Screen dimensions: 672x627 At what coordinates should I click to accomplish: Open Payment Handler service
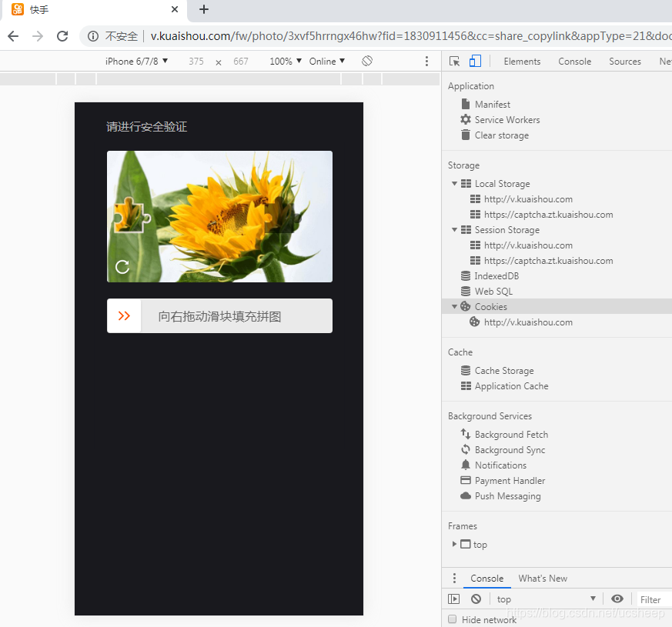510,481
